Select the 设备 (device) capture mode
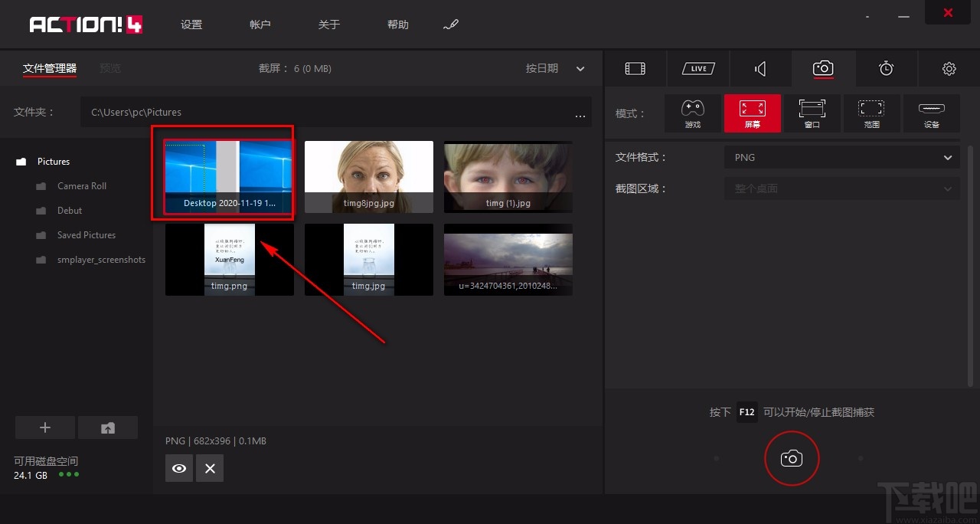The height and width of the screenshot is (524, 980). (x=932, y=113)
